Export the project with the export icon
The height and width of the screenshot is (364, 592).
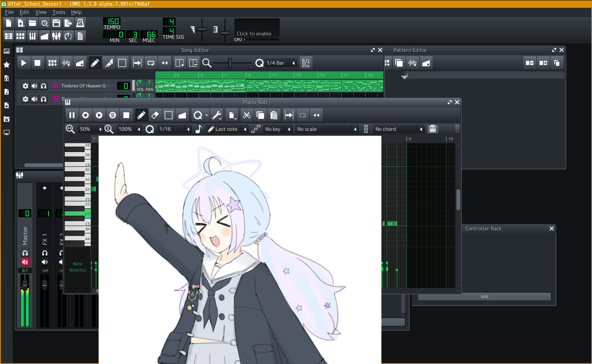click(68, 23)
